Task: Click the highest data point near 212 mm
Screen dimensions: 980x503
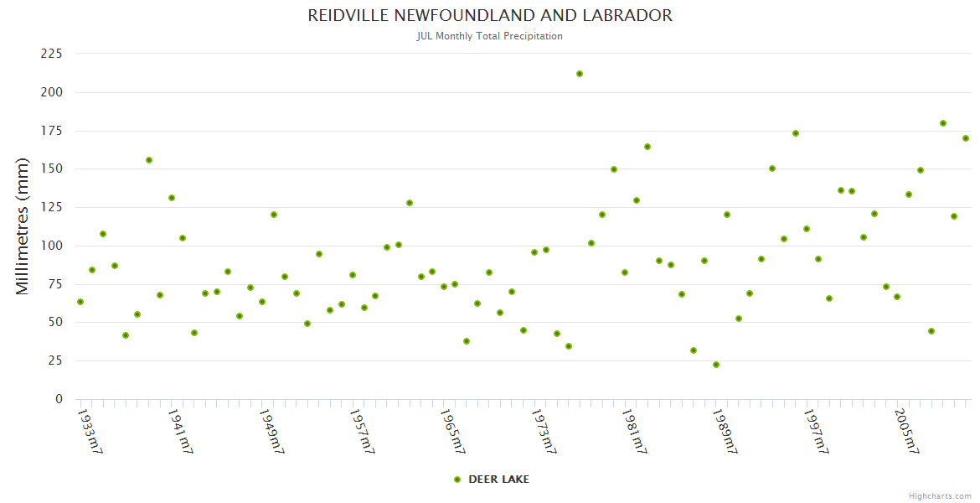Action: 580,74
